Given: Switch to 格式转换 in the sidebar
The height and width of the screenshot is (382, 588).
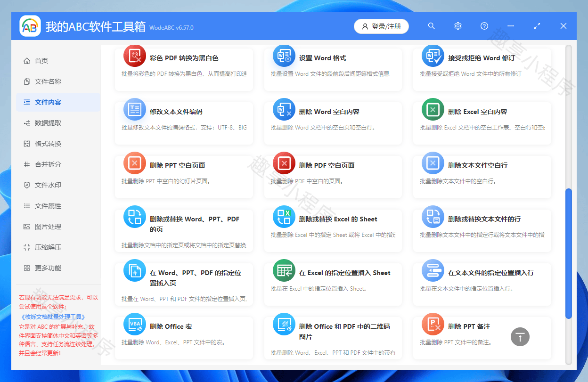Looking at the screenshot, I should tap(58, 144).
